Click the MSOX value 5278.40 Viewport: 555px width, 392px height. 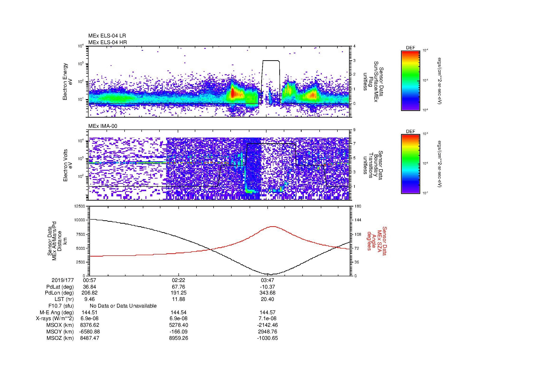pyautogui.click(x=178, y=325)
